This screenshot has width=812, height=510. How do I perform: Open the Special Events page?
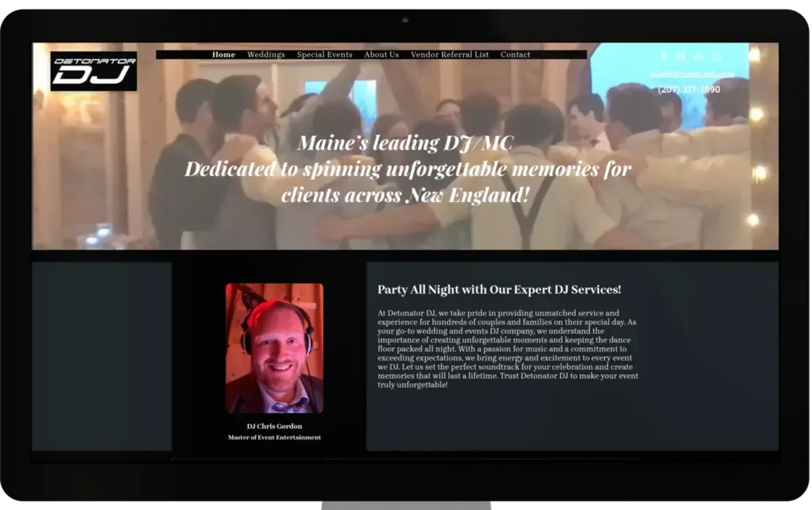point(325,55)
